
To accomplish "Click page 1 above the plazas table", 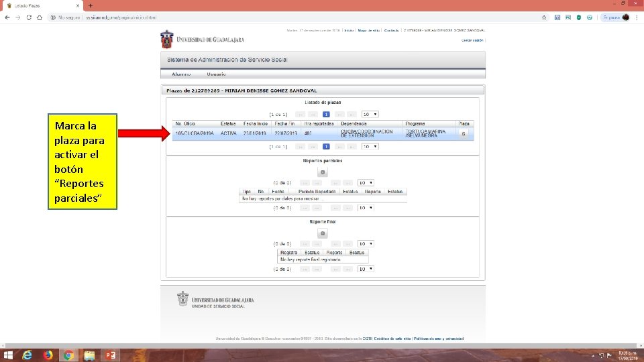I will coord(326,114).
